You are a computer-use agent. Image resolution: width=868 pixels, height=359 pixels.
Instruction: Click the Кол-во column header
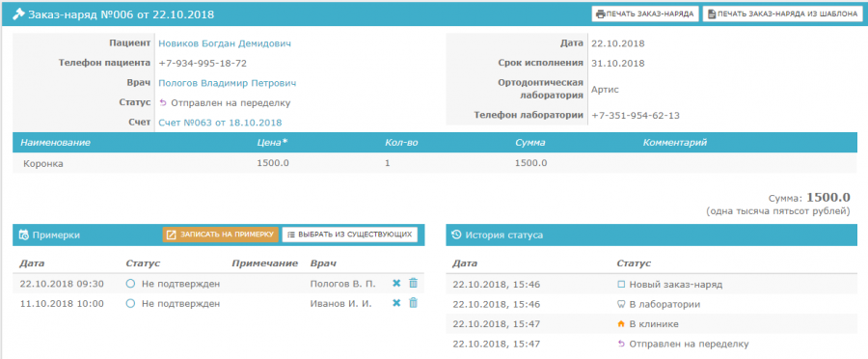[x=401, y=143]
